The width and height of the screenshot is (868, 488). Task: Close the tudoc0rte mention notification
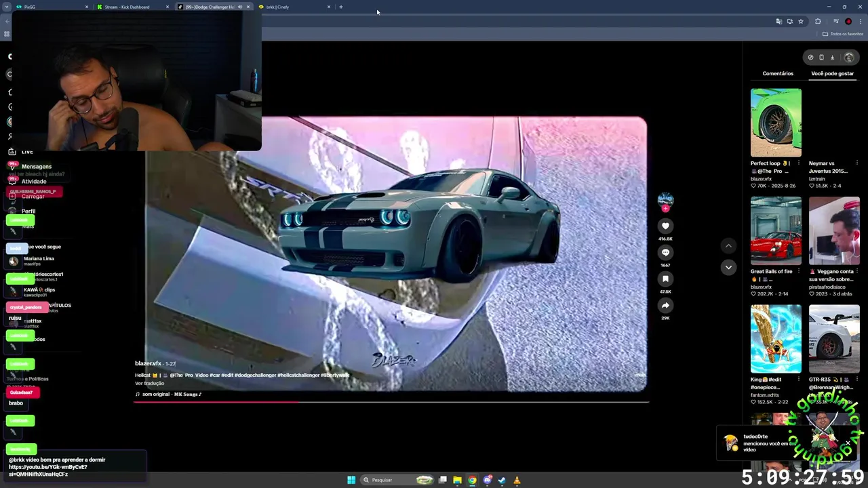pyautogui.click(x=848, y=443)
